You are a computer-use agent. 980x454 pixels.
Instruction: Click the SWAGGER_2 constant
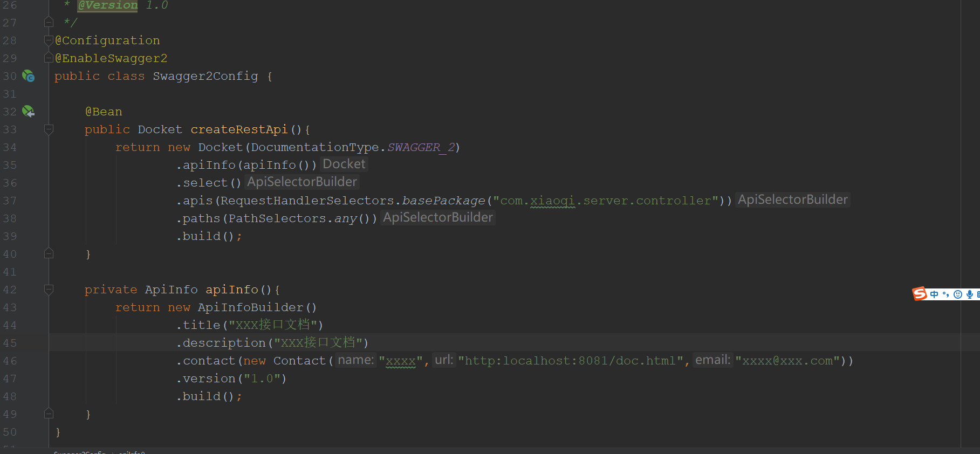click(421, 147)
